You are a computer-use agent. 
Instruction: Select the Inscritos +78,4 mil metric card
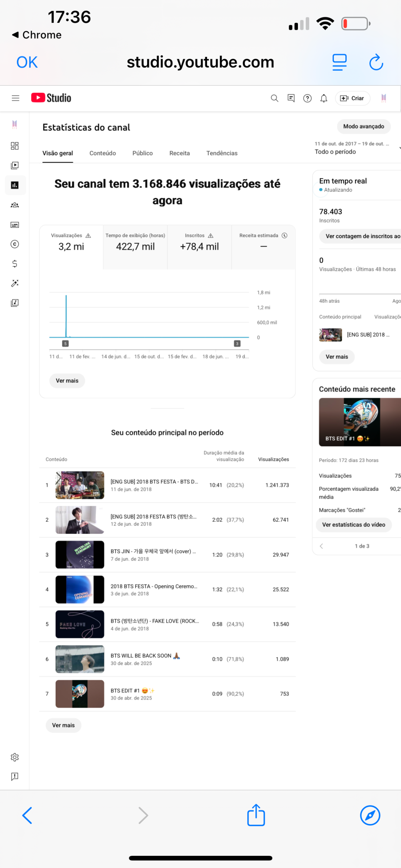click(199, 247)
